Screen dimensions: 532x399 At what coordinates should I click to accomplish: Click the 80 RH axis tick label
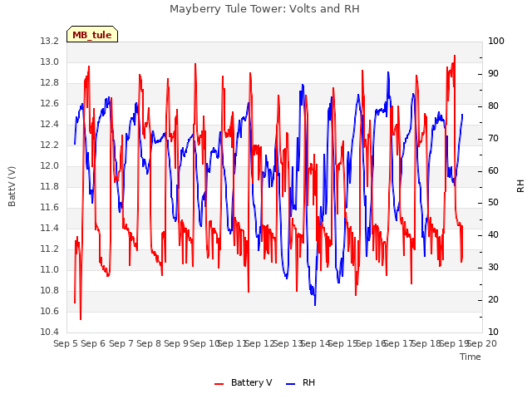coord(493,106)
